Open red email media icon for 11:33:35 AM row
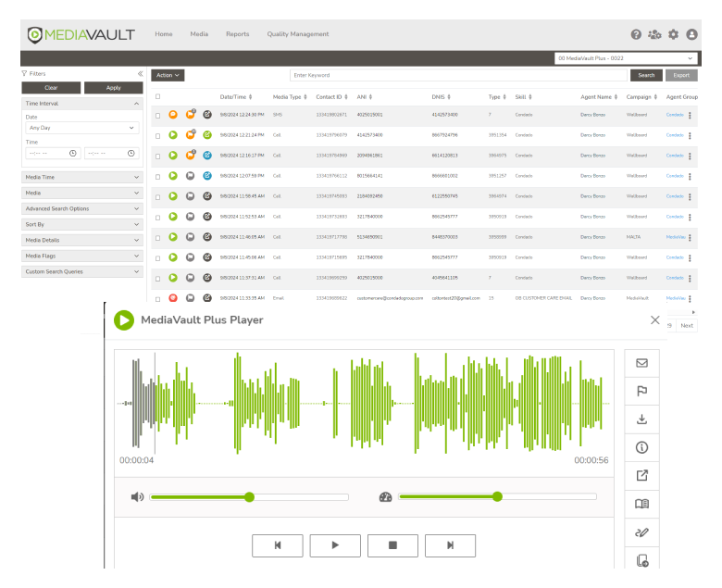The height and width of the screenshot is (588, 722). pyautogui.click(x=173, y=298)
